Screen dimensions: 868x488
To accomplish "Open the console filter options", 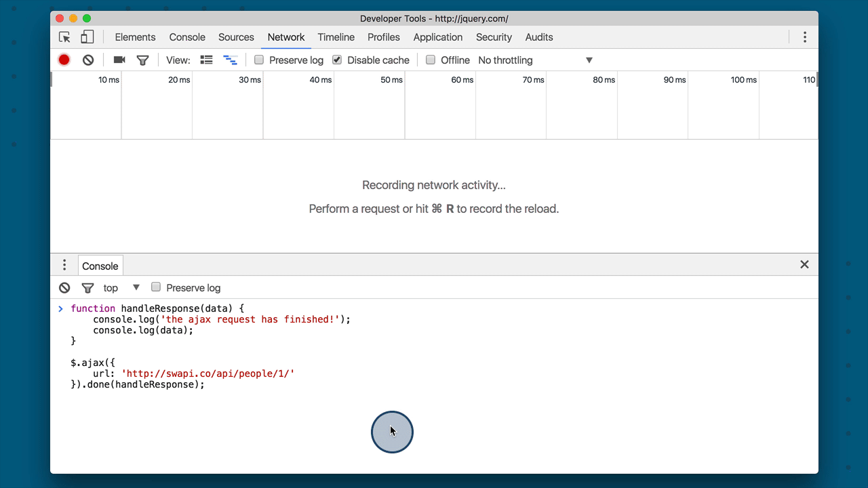I will (87, 287).
